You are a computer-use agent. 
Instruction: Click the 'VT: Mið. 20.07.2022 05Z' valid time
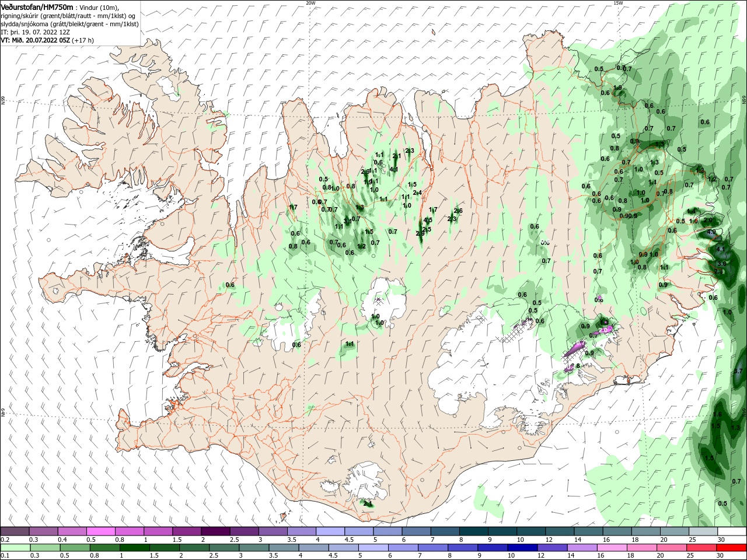[36, 40]
